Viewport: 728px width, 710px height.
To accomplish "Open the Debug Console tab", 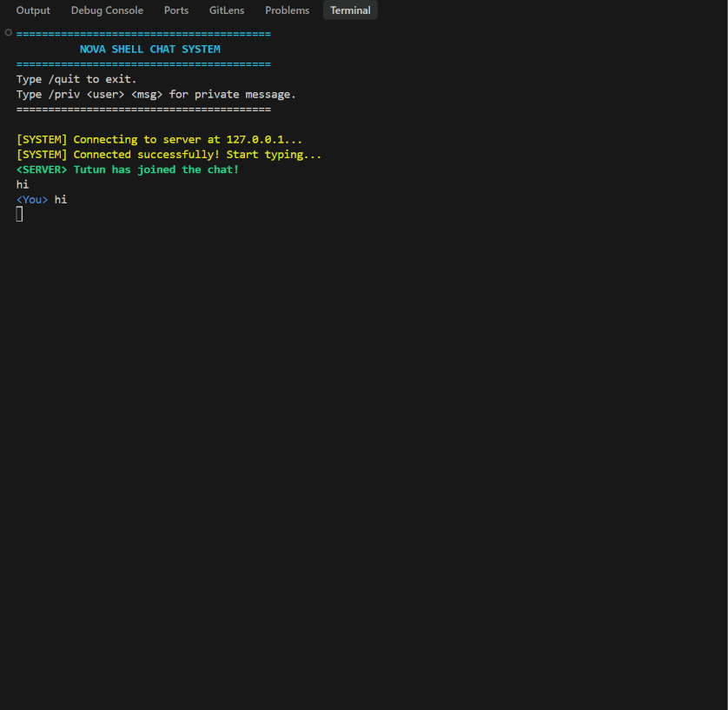I will (107, 10).
